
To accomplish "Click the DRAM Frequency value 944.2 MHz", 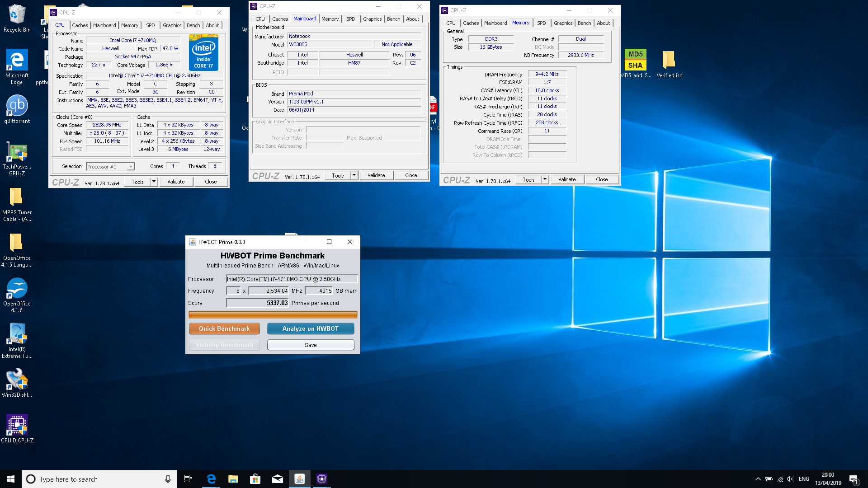I will click(x=547, y=74).
